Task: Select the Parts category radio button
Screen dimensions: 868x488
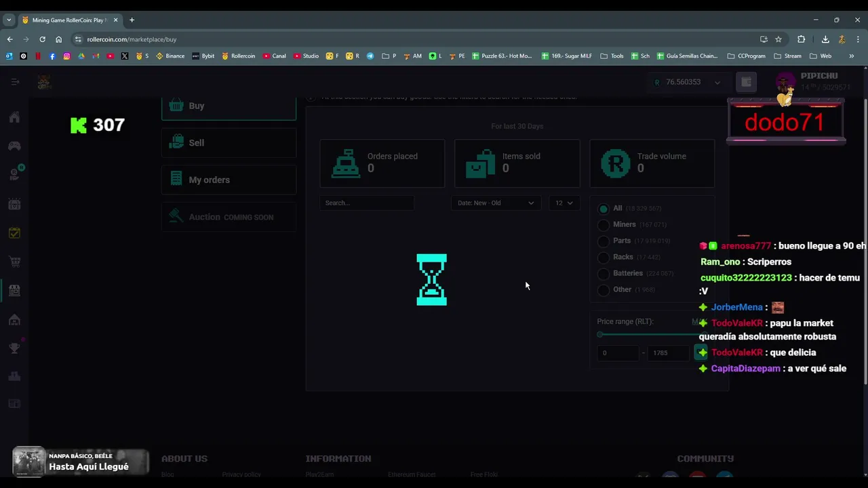Action: coord(603,241)
